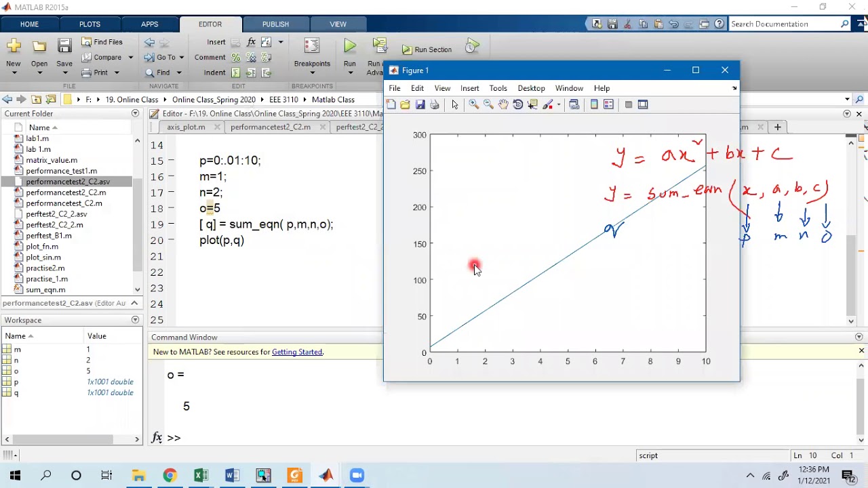Switch to the VIEW ribbon tab
The height and width of the screenshot is (488, 868).
point(338,24)
